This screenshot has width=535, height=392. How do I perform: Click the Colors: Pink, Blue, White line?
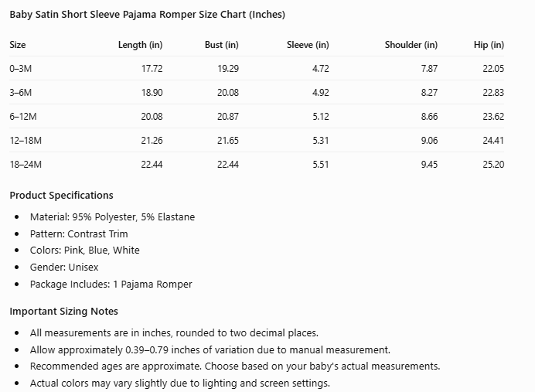[85, 250]
